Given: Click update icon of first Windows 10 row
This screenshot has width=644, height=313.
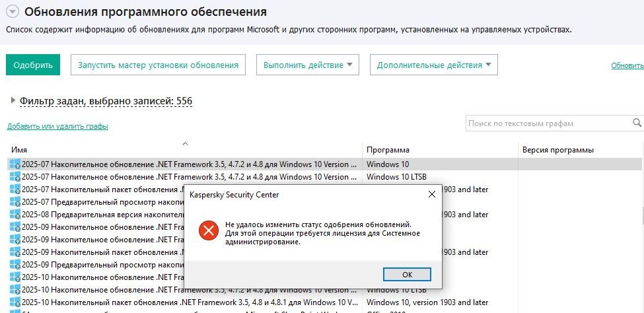Looking at the screenshot, I should click(x=14, y=164).
